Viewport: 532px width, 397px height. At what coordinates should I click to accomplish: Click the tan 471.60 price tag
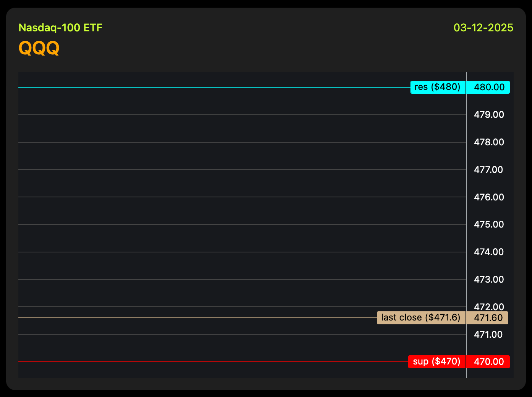tap(488, 318)
